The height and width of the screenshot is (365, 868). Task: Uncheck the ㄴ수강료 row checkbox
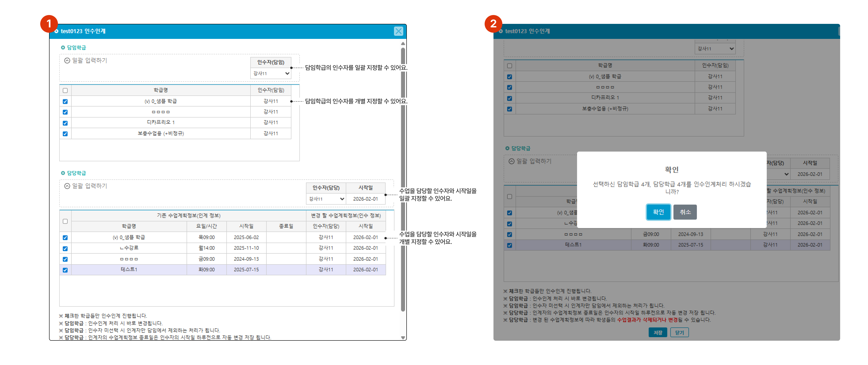65,249
